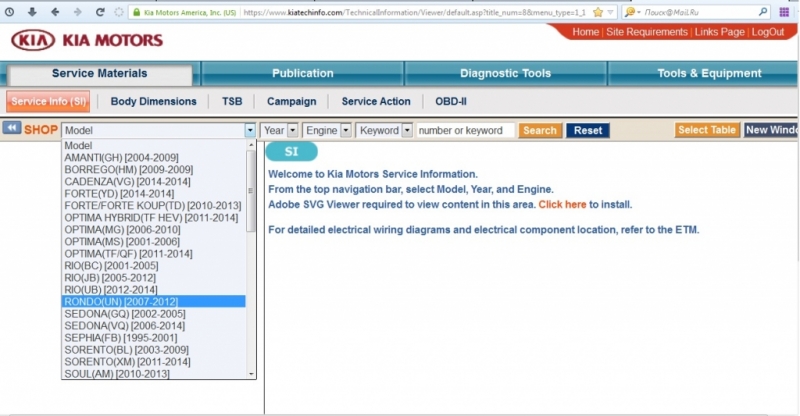Open the Diagnostic Tools tab
The height and width of the screenshot is (416, 800).
tap(505, 73)
